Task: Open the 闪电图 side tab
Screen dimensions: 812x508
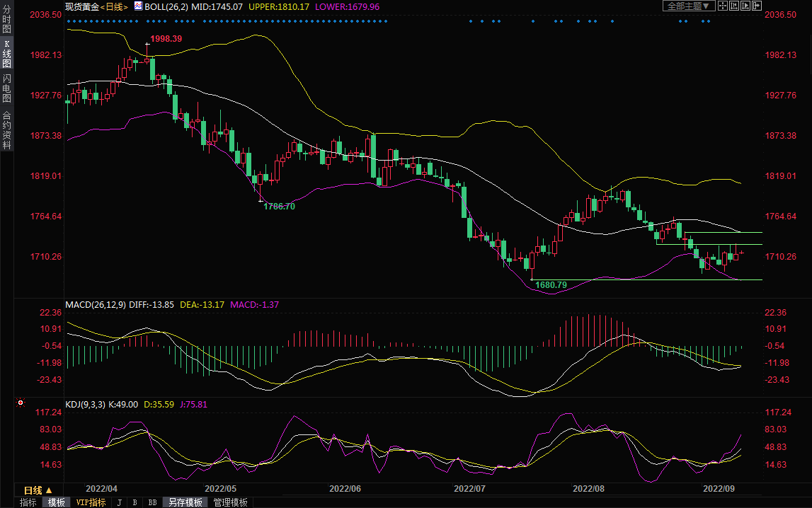Action: 6,88
